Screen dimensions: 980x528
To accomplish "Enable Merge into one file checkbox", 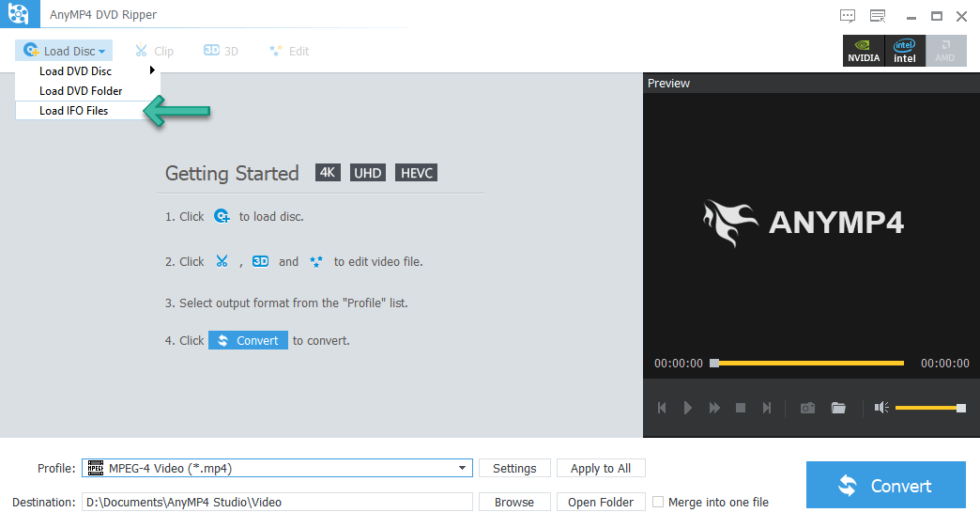I will tap(658, 502).
